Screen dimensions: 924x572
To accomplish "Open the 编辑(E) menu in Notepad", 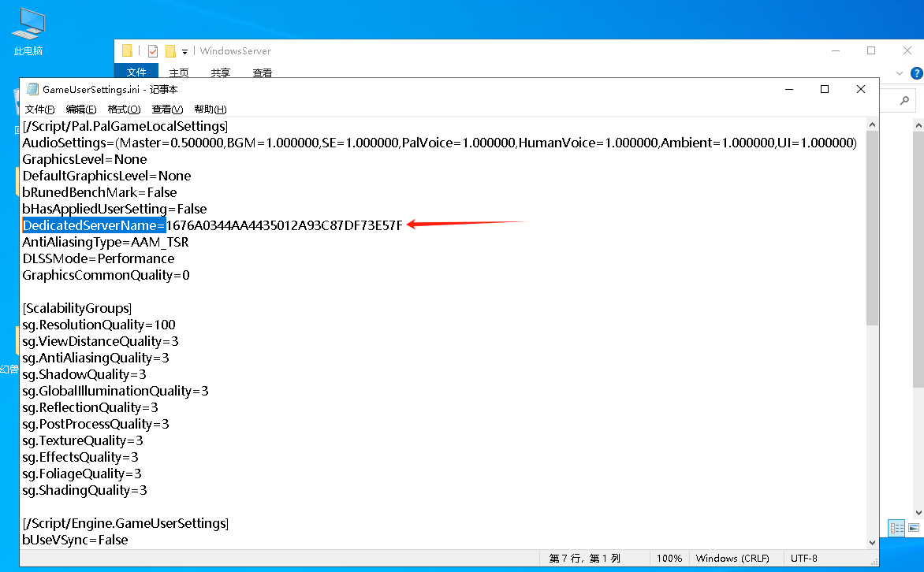I will point(80,110).
